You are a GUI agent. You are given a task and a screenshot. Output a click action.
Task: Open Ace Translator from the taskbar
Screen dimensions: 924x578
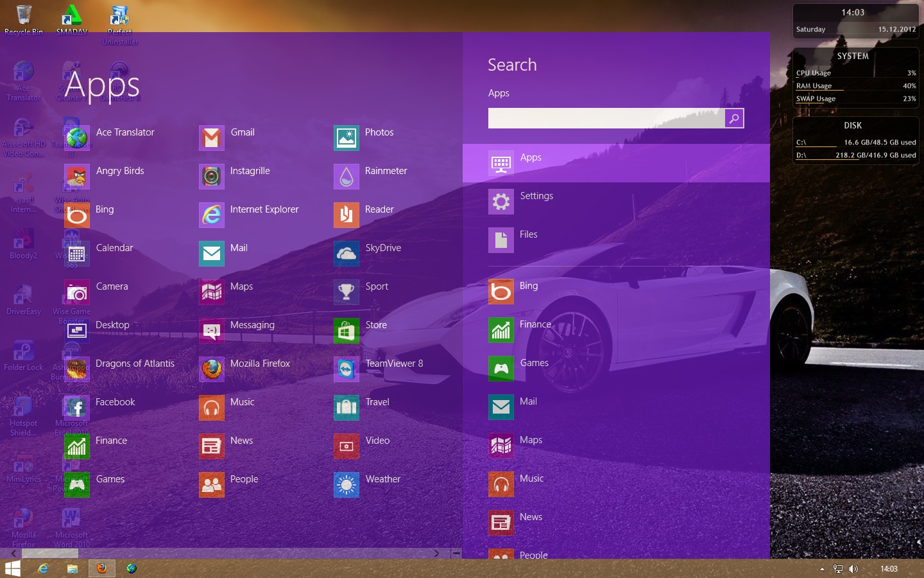pos(132,568)
